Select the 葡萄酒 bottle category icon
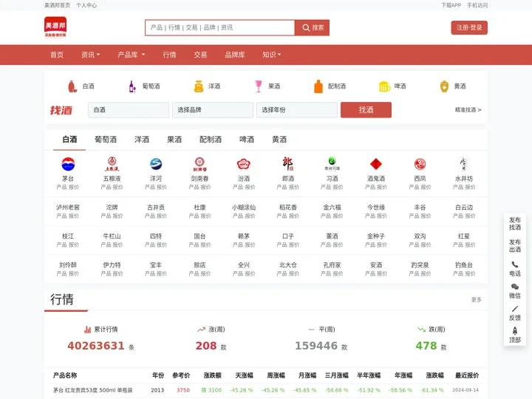The image size is (532, 399). point(132,86)
